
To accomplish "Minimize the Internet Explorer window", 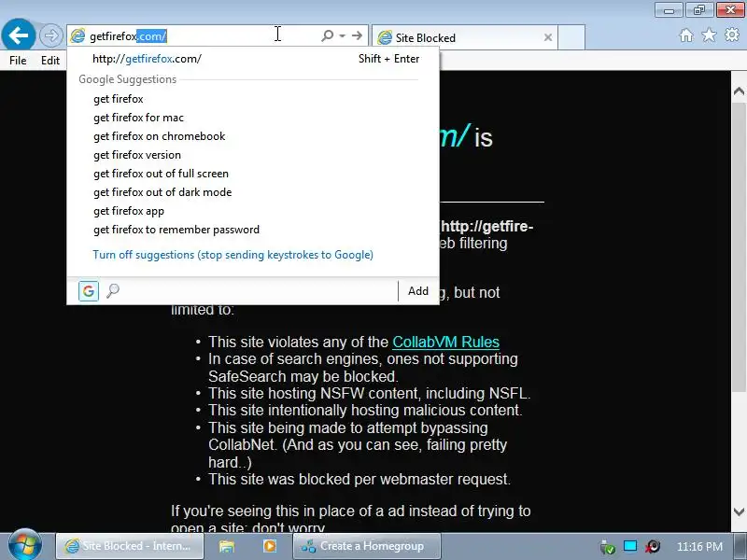I will 669,10.
